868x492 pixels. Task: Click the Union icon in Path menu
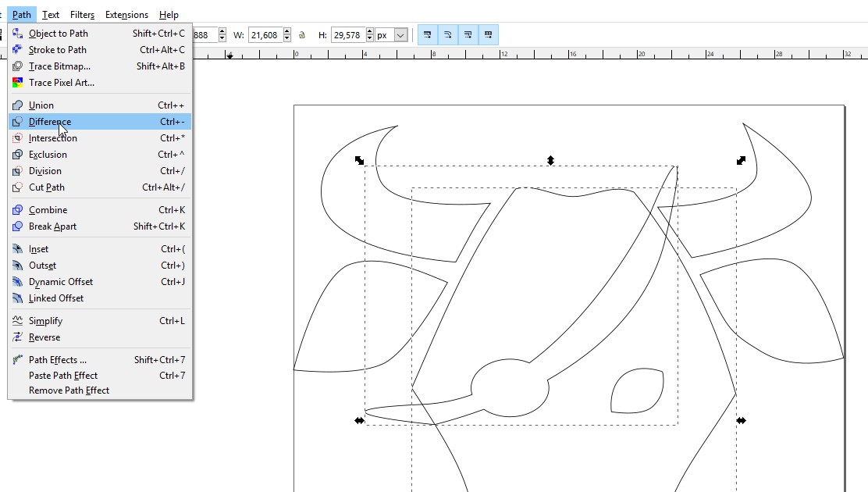click(17, 105)
